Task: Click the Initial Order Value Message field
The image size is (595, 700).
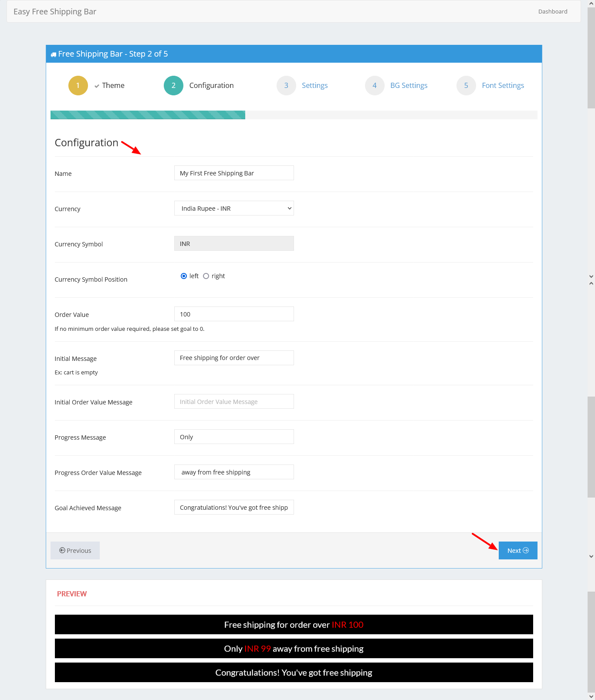Action: tap(234, 402)
